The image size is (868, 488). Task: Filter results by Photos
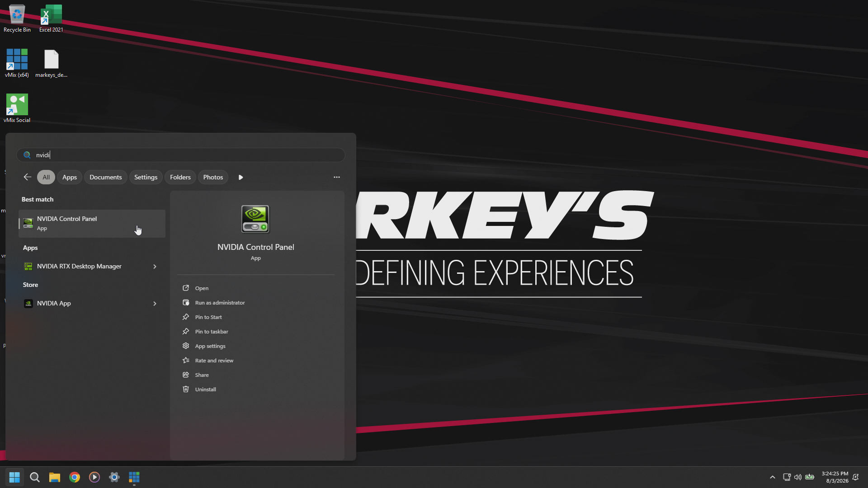(213, 177)
